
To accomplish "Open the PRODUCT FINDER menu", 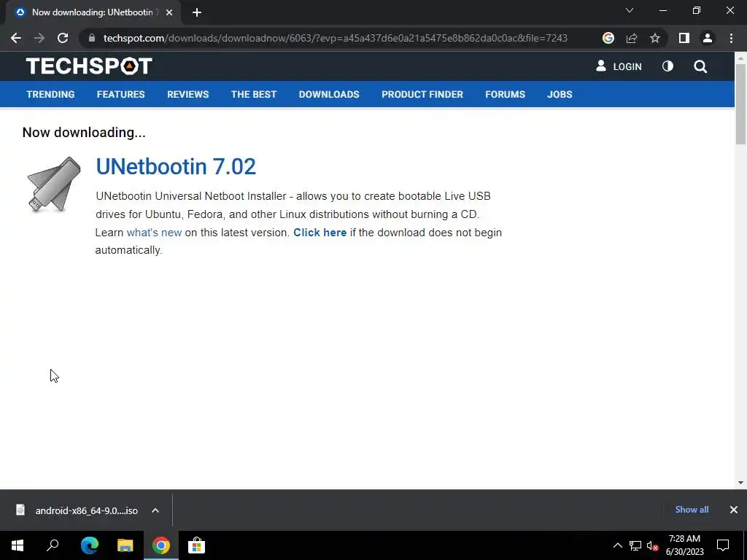I will [422, 94].
